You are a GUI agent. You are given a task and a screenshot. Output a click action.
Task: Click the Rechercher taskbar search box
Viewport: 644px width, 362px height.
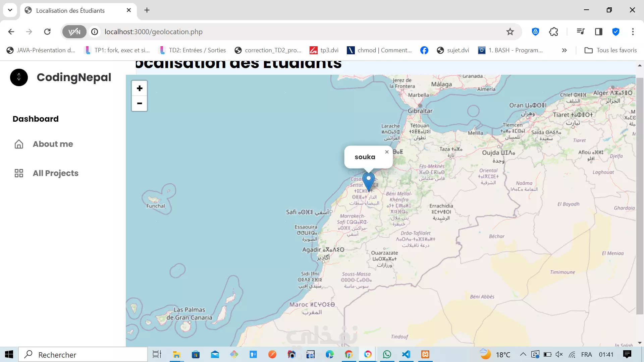pos(83,355)
